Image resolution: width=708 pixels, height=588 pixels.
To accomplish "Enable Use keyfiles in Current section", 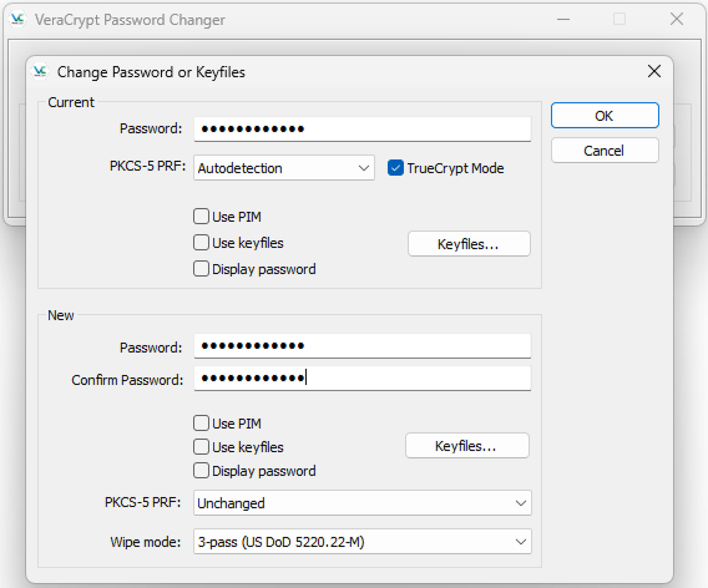I will 201,243.
